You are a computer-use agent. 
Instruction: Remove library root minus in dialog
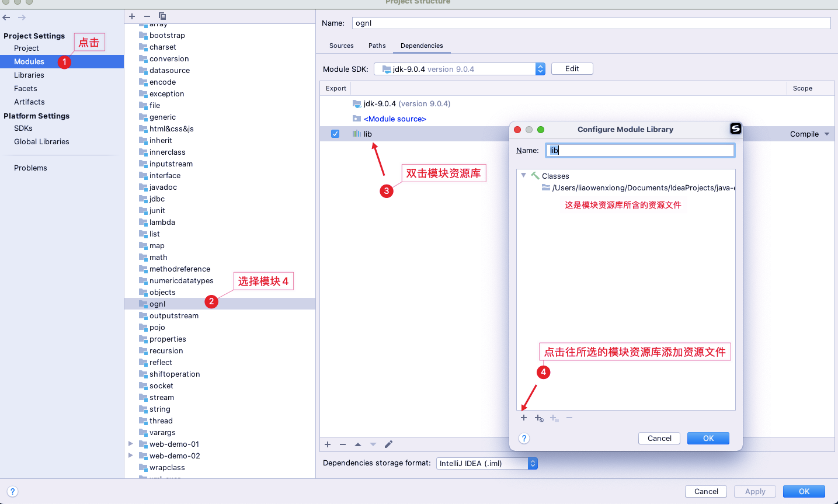coord(569,418)
